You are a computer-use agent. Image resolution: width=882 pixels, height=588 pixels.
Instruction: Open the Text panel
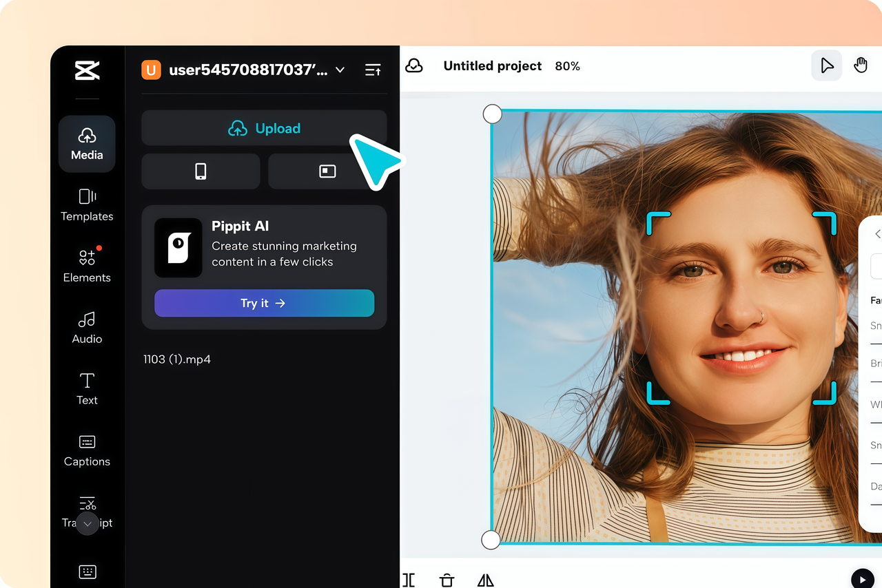pos(87,388)
